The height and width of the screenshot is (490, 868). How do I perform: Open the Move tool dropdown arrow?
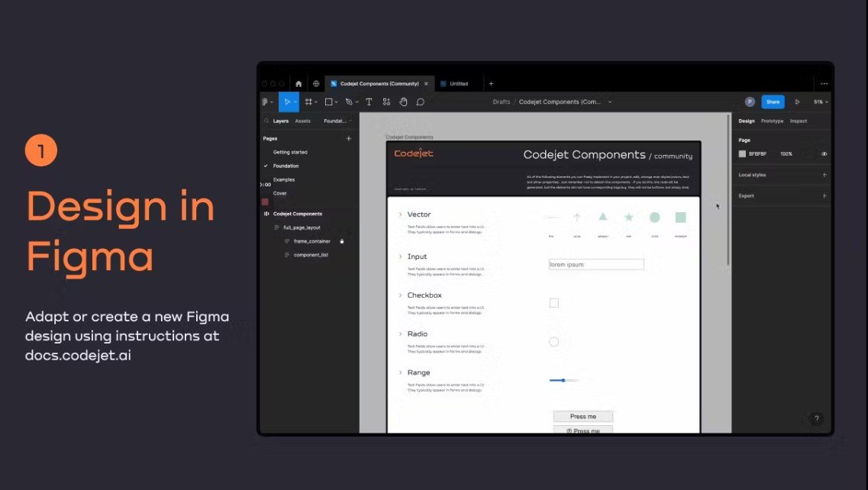click(x=295, y=102)
